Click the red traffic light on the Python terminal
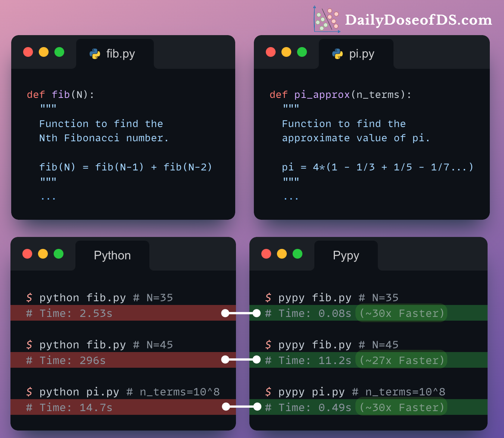 (x=27, y=254)
